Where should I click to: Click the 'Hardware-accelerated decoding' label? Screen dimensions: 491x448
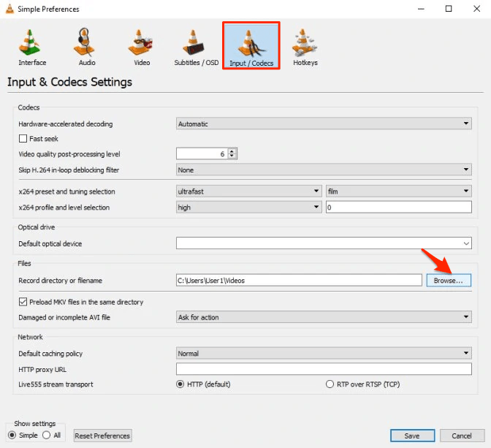click(66, 124)
